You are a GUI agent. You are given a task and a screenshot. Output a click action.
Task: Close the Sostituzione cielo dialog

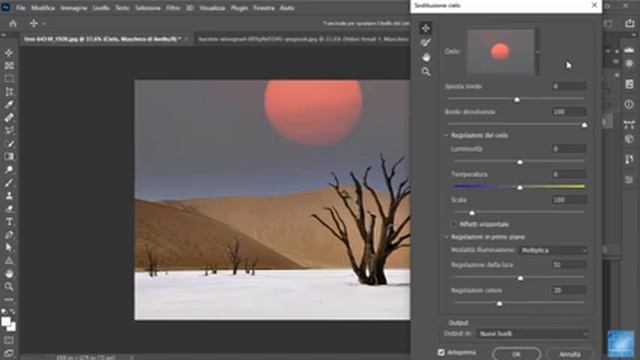(x=594, y=5)
